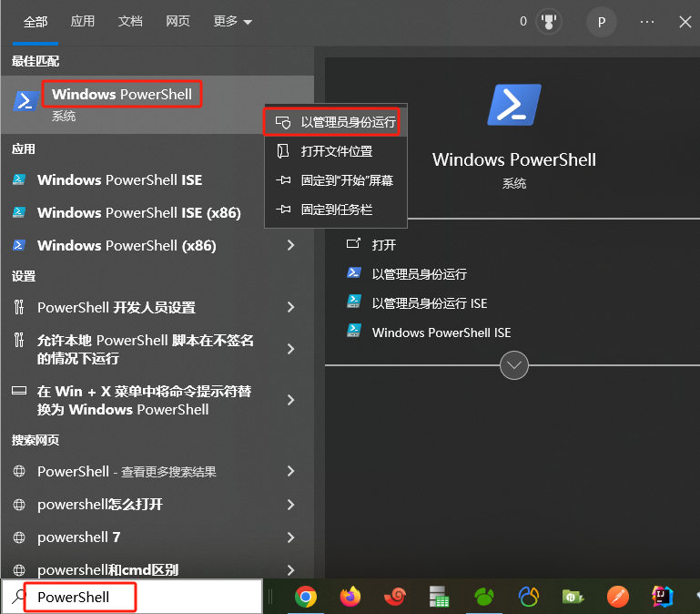This screenshot has width=700, height=614.
Task: Close the search panel
Action: point(685,22)
